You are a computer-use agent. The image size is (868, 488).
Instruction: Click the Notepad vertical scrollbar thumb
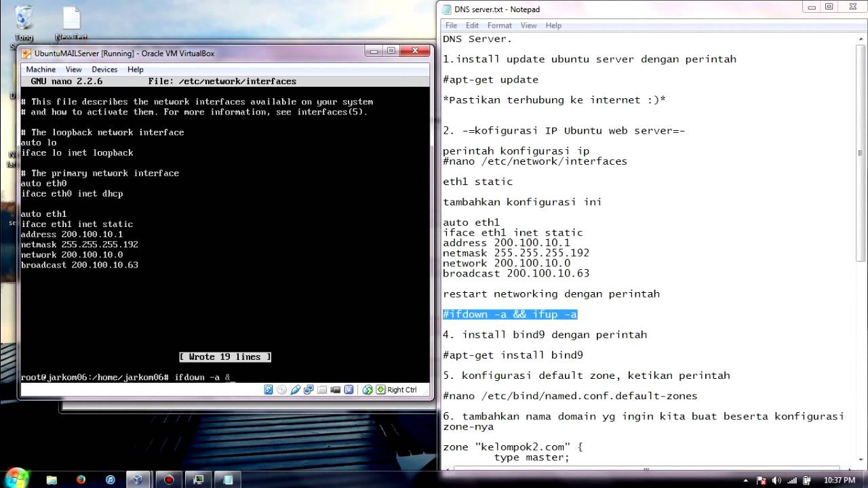click(861, 152)
